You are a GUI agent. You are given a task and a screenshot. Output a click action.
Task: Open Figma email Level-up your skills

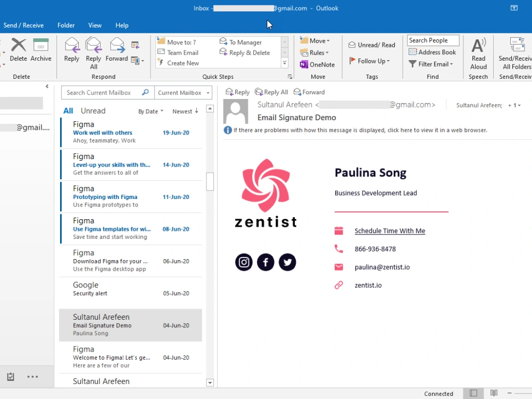(x=131, y=164)
